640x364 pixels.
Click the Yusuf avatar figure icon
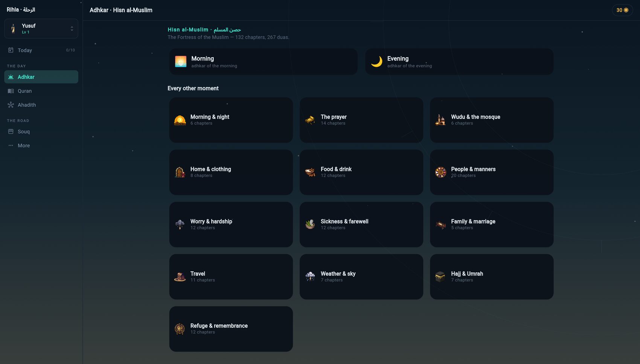pos(14,29)
